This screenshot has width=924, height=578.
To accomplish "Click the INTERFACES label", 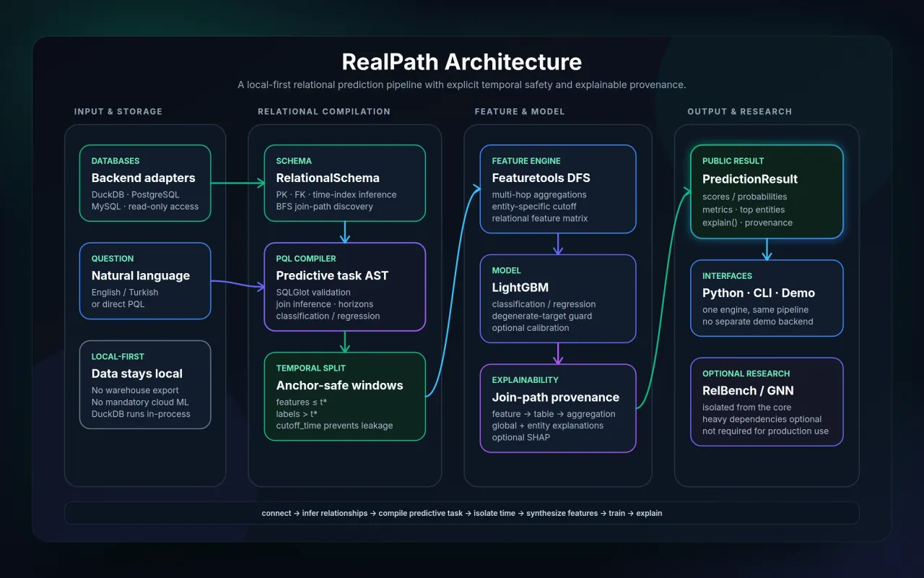I will point(728,276).
